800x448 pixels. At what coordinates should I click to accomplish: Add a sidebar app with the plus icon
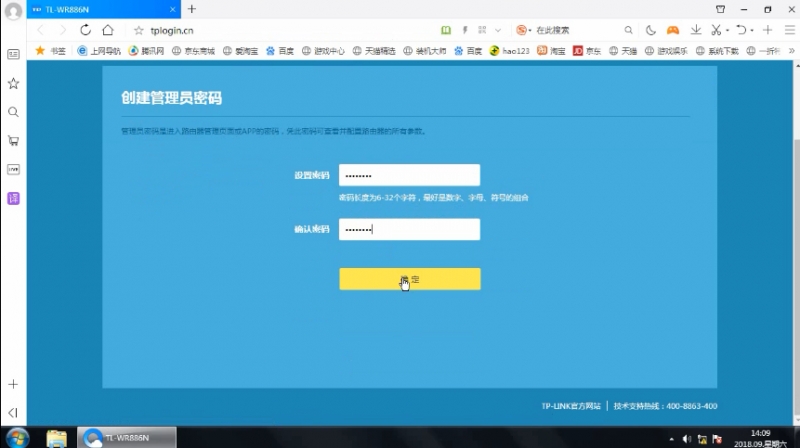[13, 384]
